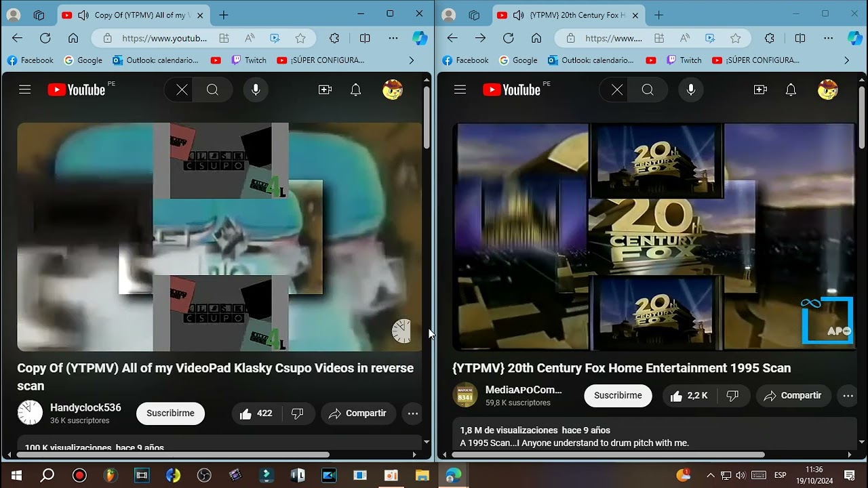Dislike the Klasky Csupo video

pyautogui.click(x=297, y=413)
